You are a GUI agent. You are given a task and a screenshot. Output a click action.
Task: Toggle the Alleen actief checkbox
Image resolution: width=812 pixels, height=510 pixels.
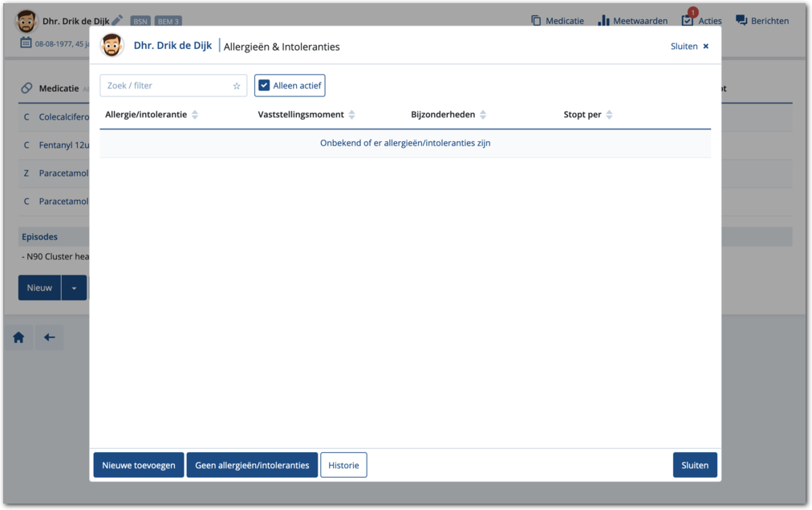click(264, 86)
